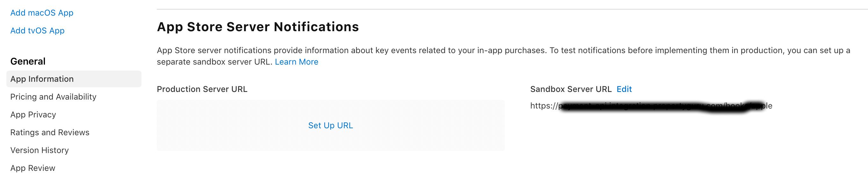
Task: Select App Information in the sidebar
Action: 42,79
